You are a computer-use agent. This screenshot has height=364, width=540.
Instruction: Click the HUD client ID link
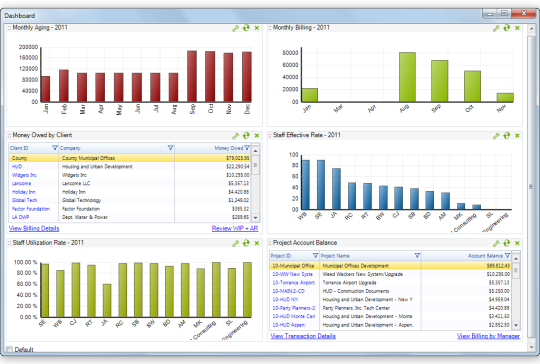point(17,166)
